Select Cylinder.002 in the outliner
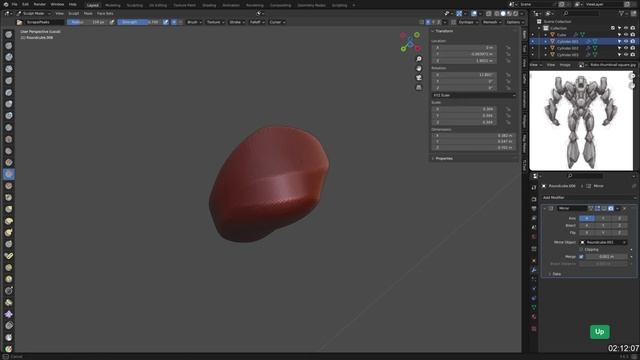The width and height of the screenshot is (640, 360). pyautogui.click(x=567, y=48)
